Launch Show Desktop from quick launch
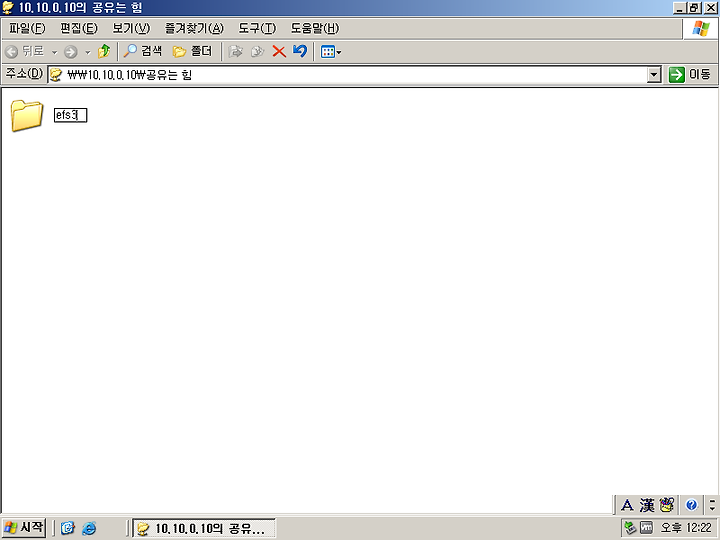Image resolution: width=720 pixels, height=540 pixels. 68,528
